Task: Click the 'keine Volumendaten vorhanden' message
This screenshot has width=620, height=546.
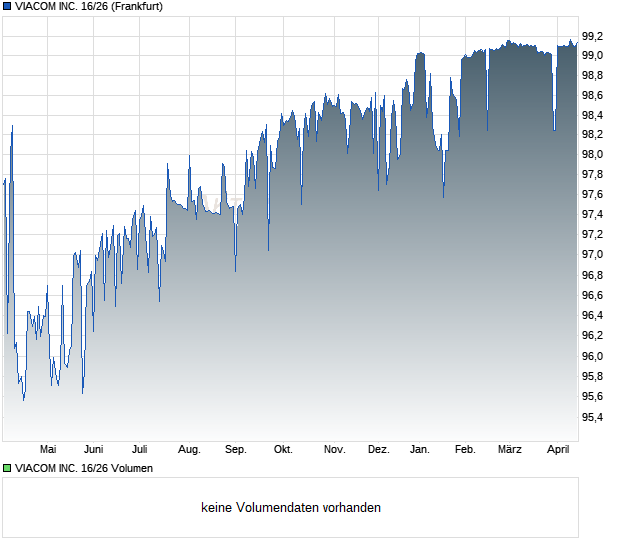Action: pyautogui.click(x=291, y=508)
